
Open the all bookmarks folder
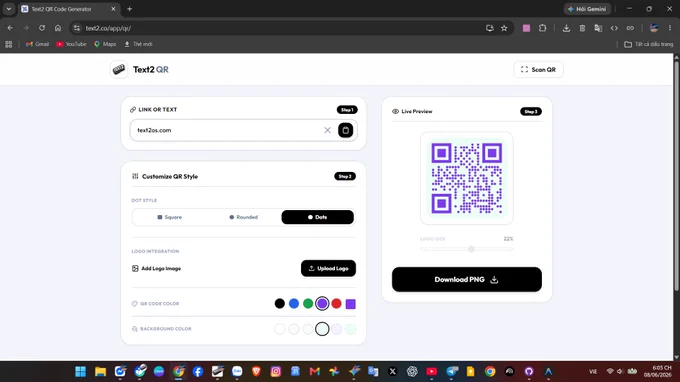(648, 44)
